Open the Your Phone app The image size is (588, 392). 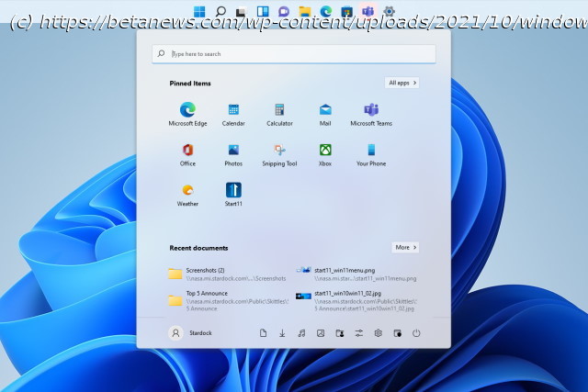(x=371, y=154)
